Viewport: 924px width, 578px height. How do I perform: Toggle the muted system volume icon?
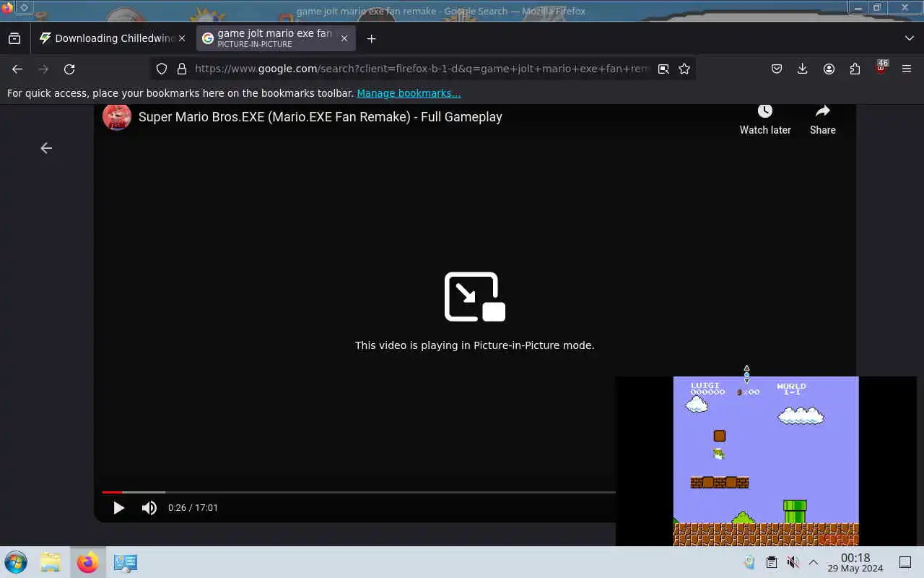(793, 562)
